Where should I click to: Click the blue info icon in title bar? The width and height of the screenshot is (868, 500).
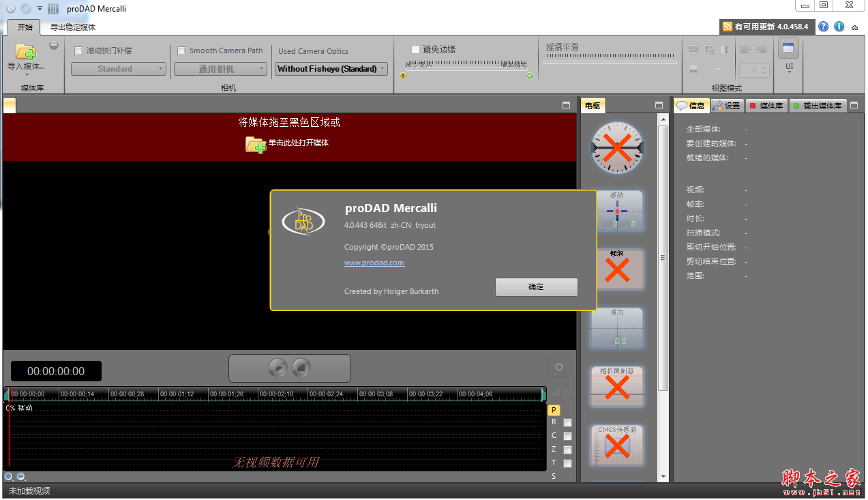pyautogui.click(x=839, y=27)
